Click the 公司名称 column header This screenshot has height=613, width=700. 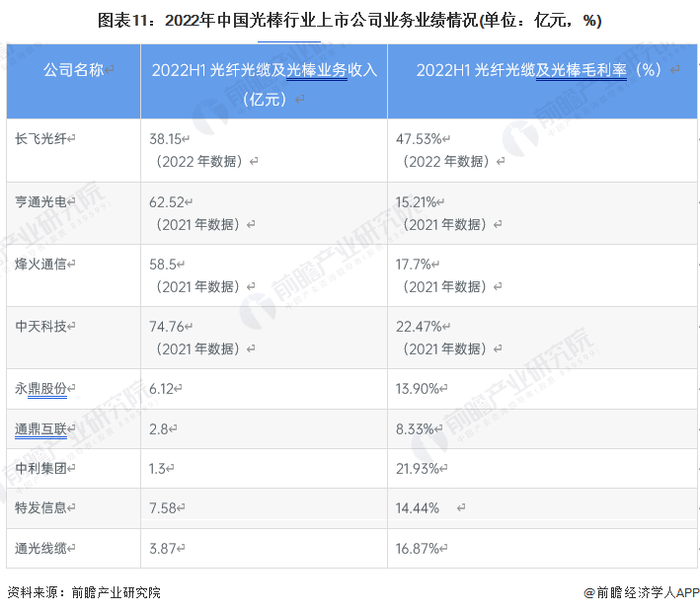(x=74, y=81)
